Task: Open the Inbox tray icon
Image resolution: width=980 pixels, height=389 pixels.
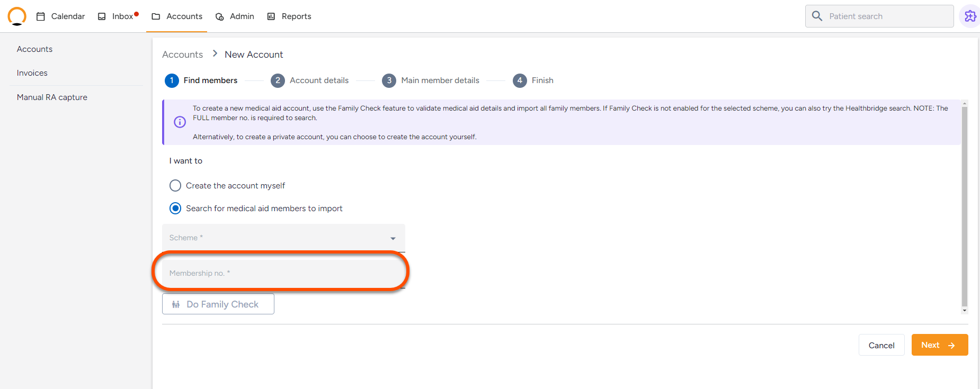Action: click(x=102, y=16)
